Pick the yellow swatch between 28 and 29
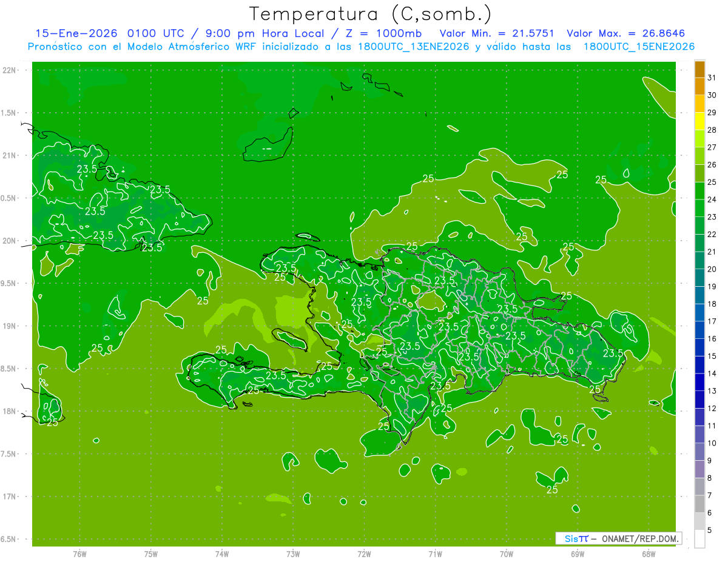Viewport: 728px width, 562px height. (x=699, y=121)
